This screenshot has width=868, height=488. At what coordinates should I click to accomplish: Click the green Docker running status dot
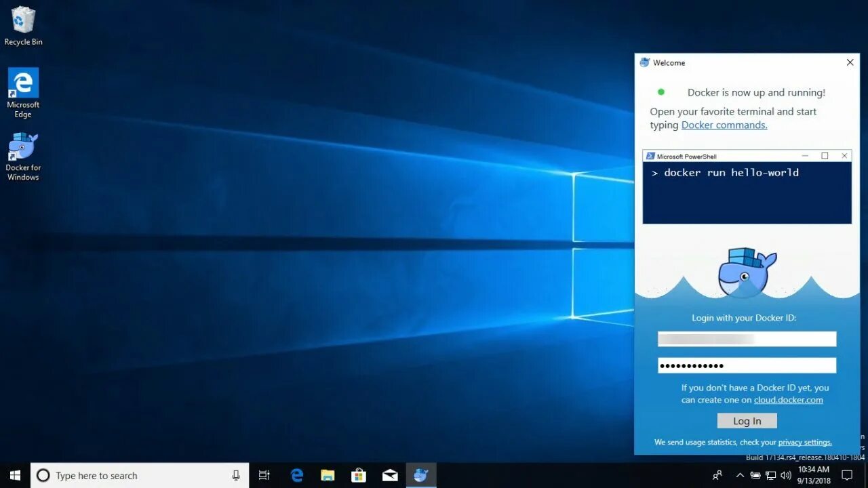point(661,92)
